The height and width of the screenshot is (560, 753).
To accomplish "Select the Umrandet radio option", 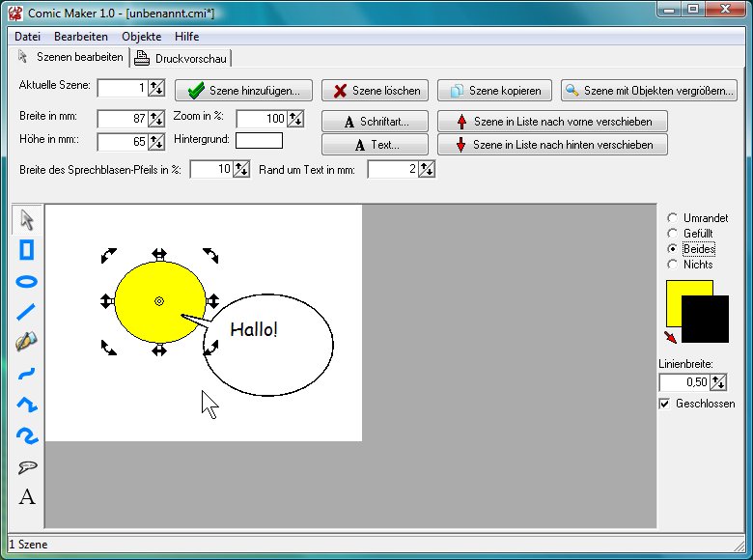I will pyautogui.click(x=673, y=218).
